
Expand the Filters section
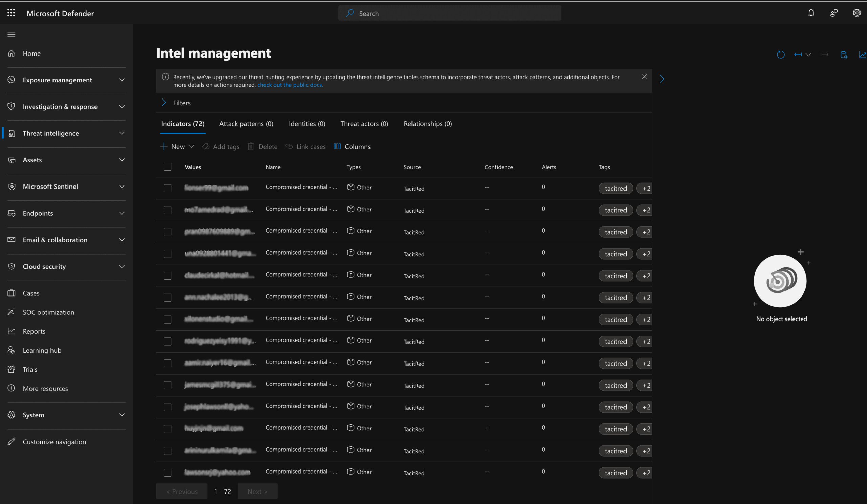point(164,103)
